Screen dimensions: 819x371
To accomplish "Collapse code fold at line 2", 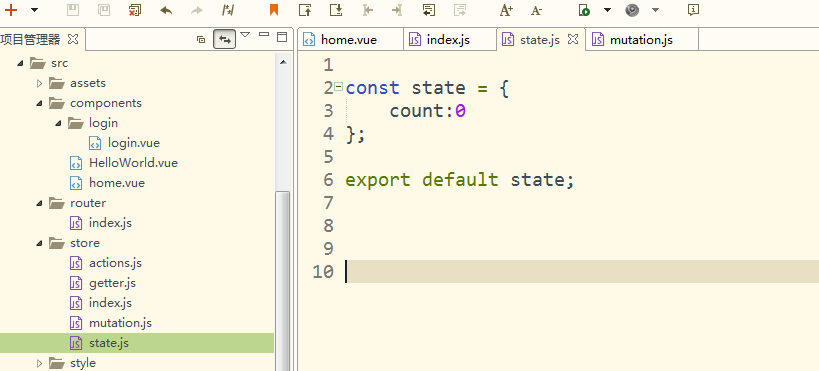I will (338, 87).
